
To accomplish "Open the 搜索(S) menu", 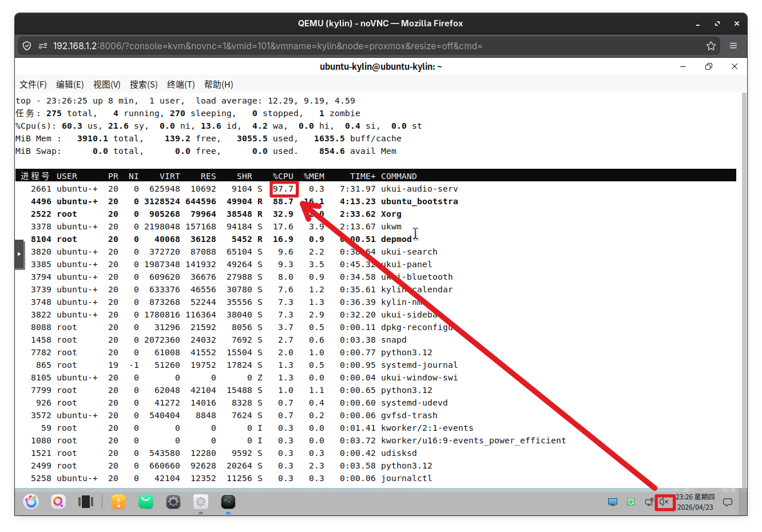I will click(144, 85).
